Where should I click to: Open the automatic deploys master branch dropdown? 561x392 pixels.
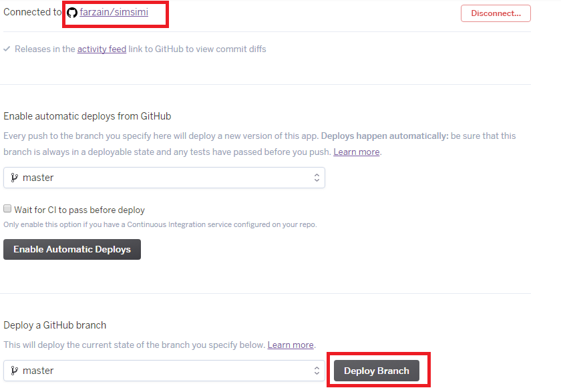coord(164,178)
